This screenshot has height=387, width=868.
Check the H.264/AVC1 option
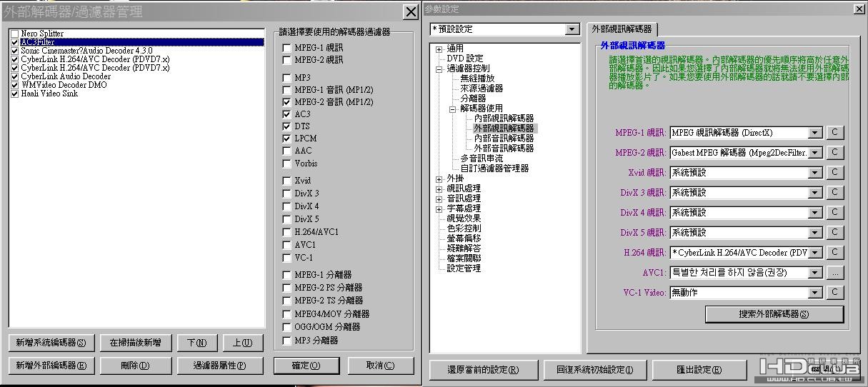286,232
